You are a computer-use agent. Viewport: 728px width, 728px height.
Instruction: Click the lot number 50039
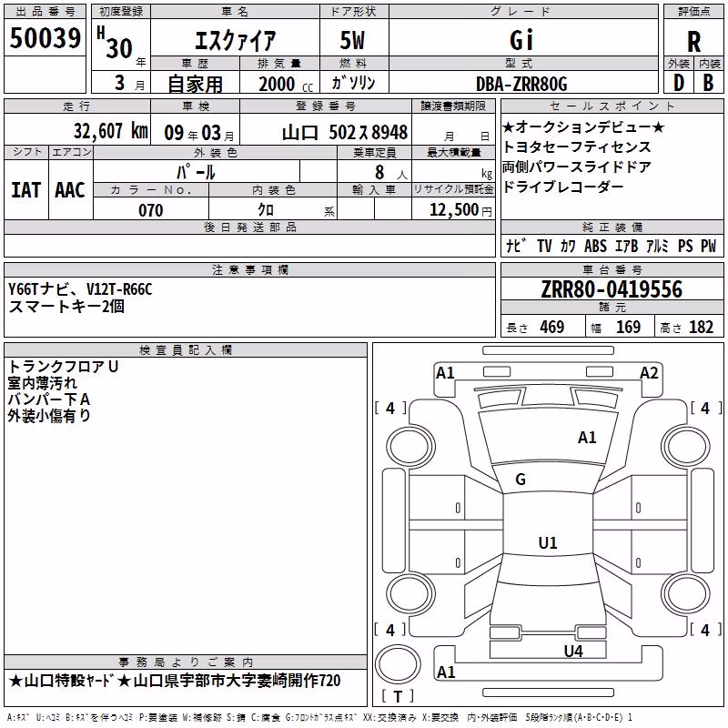click(45, 38)
